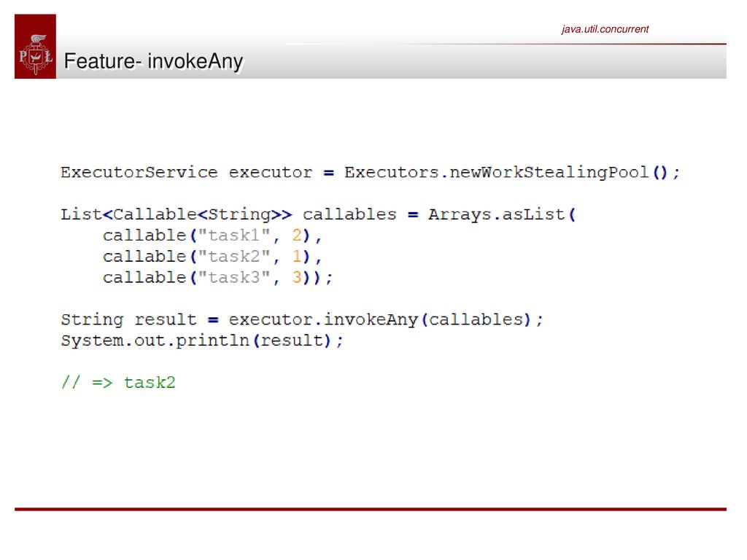Image resolution: width=747 pixels, height=560 pixels.
Task: Click the ExecutorService type name
Action: pyautogui.click(x=139, y=172)
